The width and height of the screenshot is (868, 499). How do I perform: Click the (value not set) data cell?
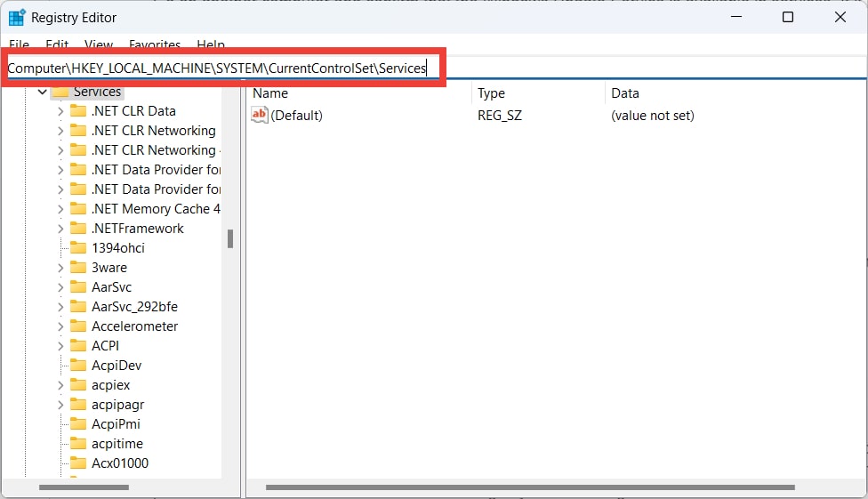652,116
